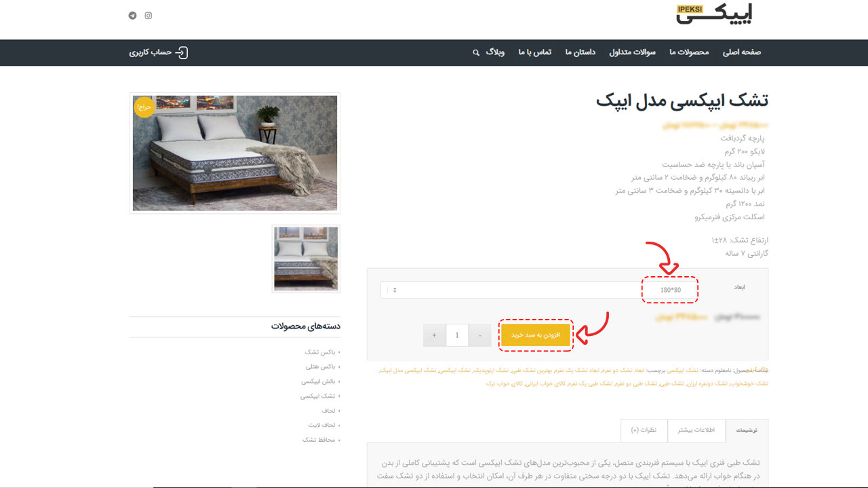Switch to the نظرات (0) tab
This screenshot has width=868, height=488.
coord(644,430)
